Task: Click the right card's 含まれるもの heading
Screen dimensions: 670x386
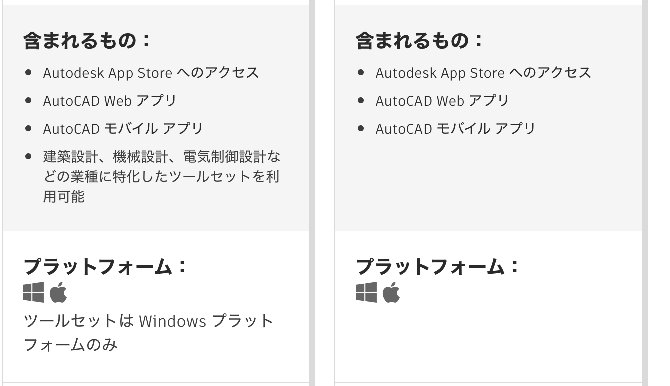Action: pyautogui.click(x=419, y=41)
